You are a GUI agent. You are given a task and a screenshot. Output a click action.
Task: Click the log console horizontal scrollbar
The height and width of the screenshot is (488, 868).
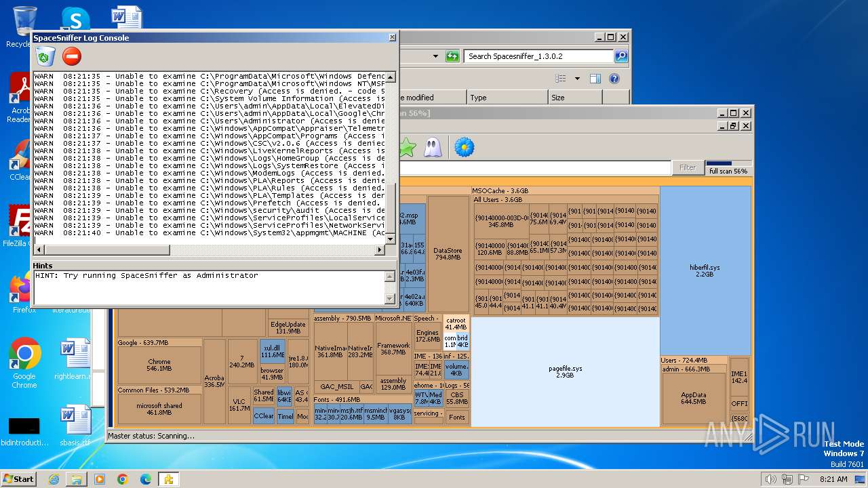tap(210, 250)
